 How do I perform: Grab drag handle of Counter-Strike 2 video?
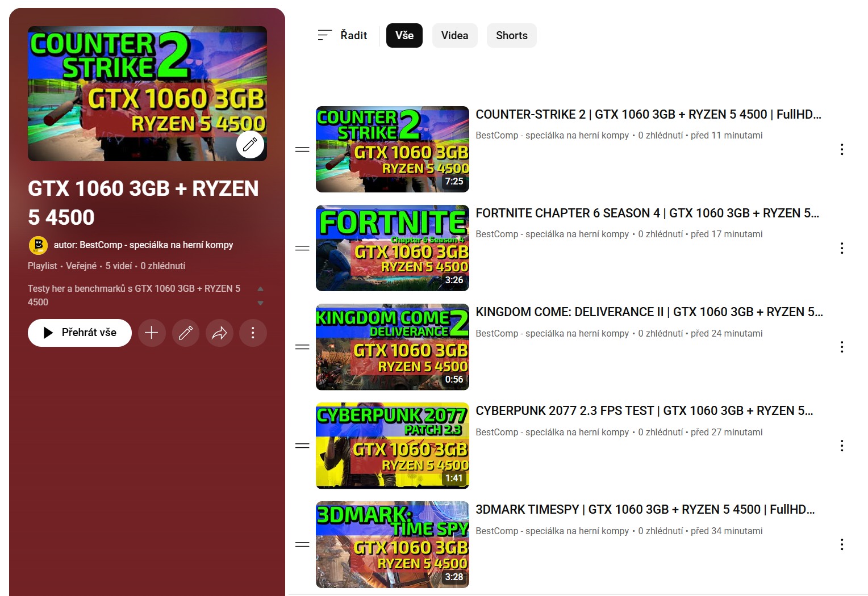302,149
